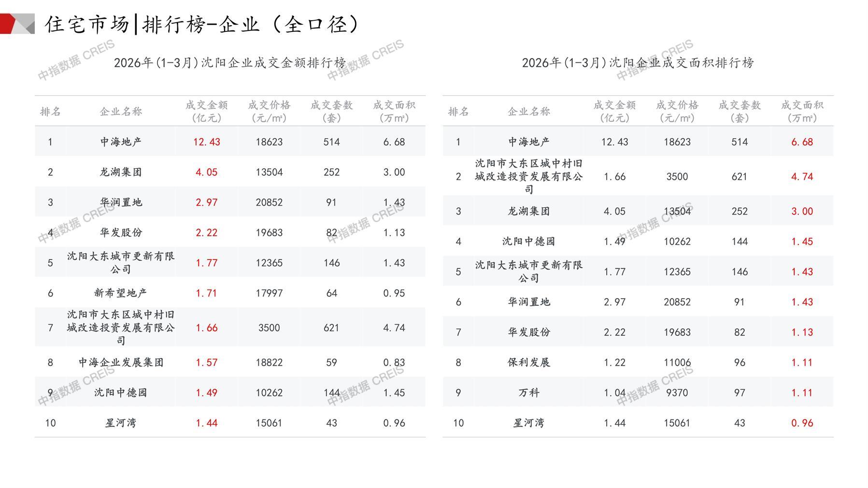Viewport: 868px width, 488px height.
Task: Select 万科 in the area ranking
Action: (528, 393)
